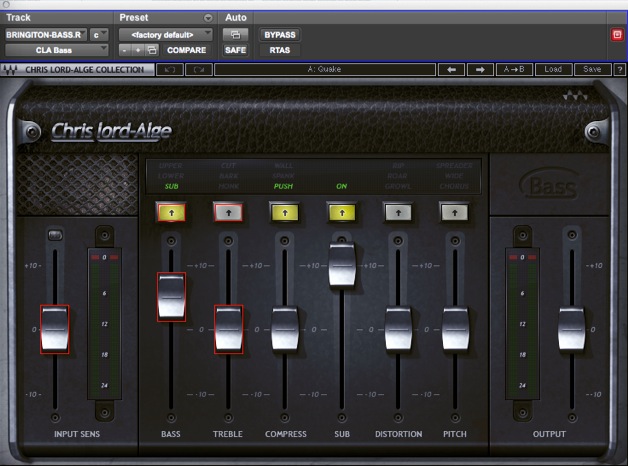Click the input clip LED above INPUT SENS
628x466 pixels.
55,235
